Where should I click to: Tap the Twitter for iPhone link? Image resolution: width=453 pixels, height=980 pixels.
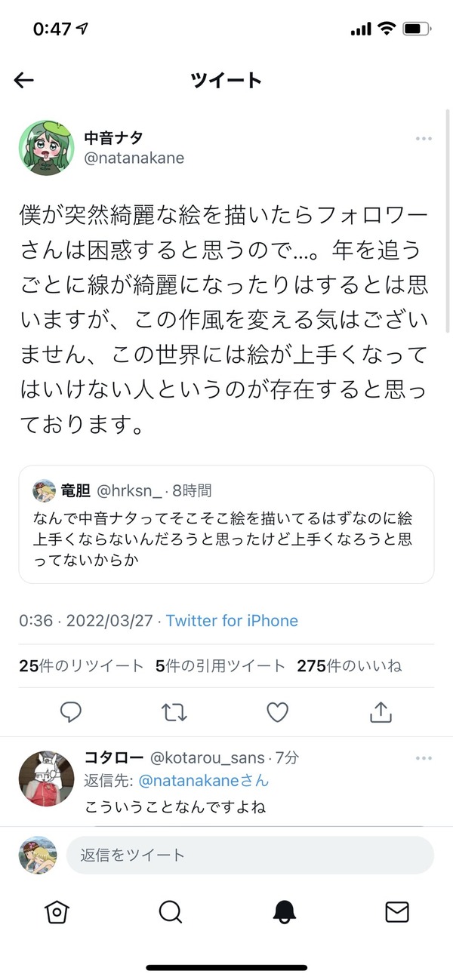click(x=232, y=621)
